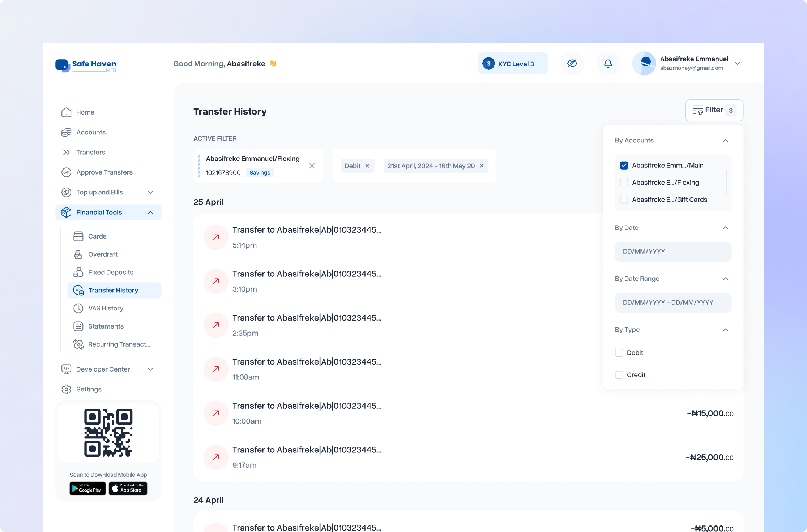Uncheck the Abasifreke Emm.../Main account filter

coord(624,165)
